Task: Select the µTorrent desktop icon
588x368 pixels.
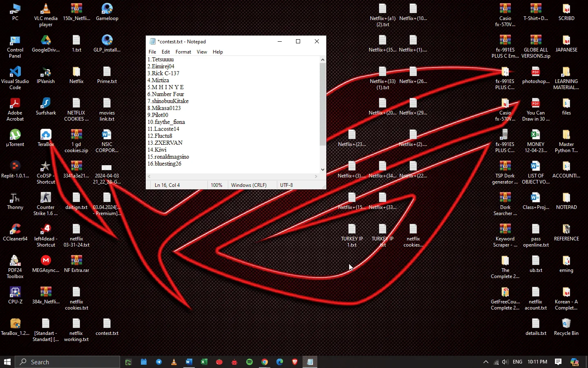Action: tap(15, 138)
